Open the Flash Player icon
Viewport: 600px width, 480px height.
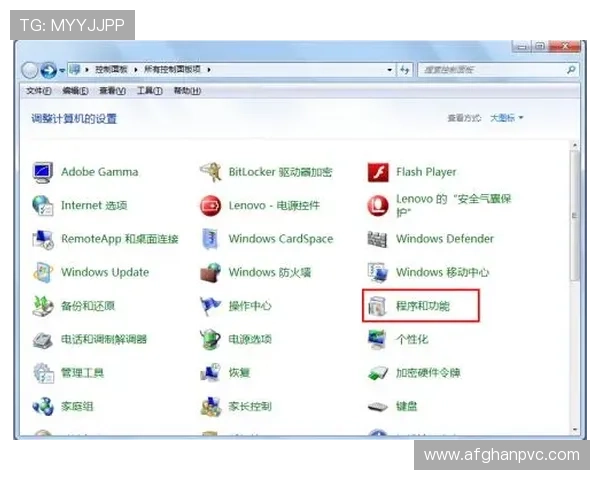tap(378, 172)
